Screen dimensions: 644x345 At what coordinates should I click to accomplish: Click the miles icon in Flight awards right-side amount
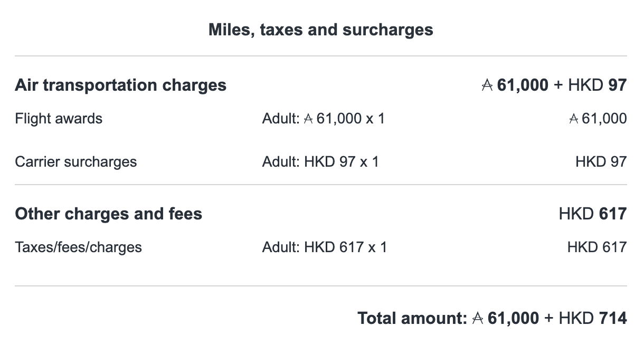tap(574, 119)
